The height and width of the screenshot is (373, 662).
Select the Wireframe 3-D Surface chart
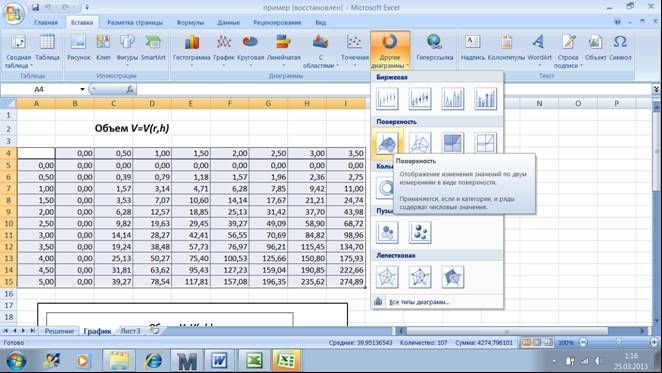click(420, 142)
